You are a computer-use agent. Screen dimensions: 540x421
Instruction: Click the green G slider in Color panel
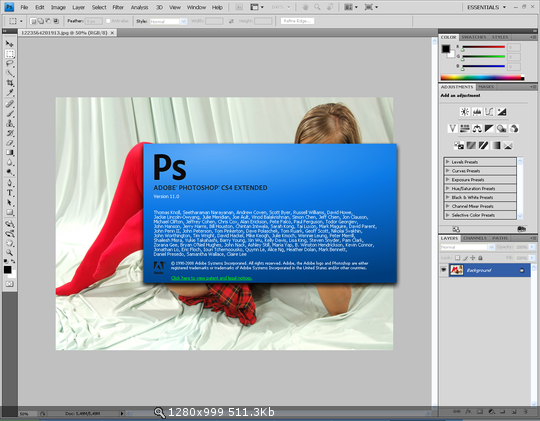click(484, 57)
